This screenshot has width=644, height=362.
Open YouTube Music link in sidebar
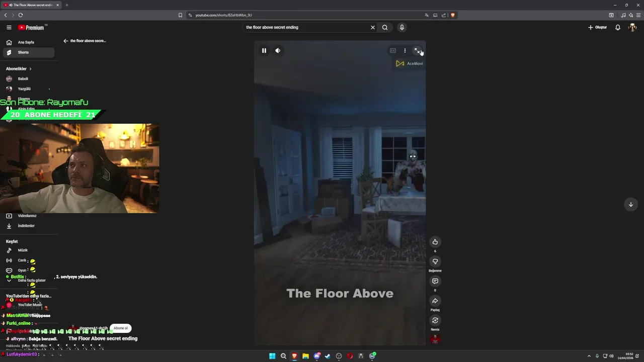tap(29, 305)
